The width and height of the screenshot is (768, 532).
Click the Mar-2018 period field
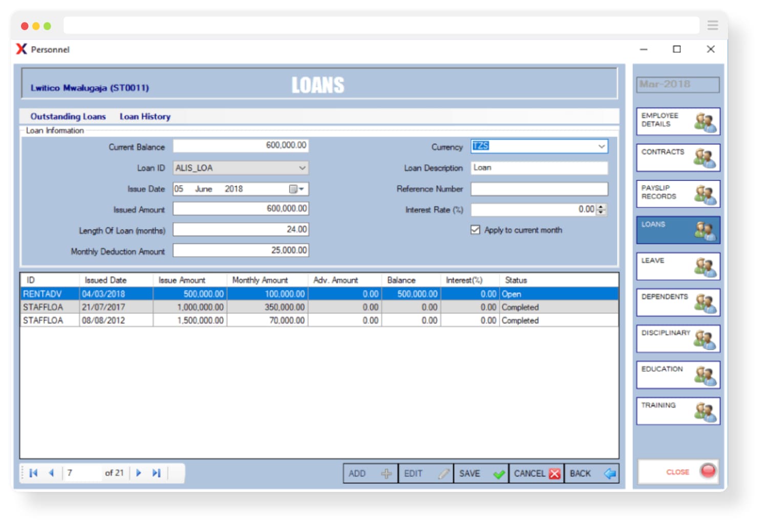678,84
